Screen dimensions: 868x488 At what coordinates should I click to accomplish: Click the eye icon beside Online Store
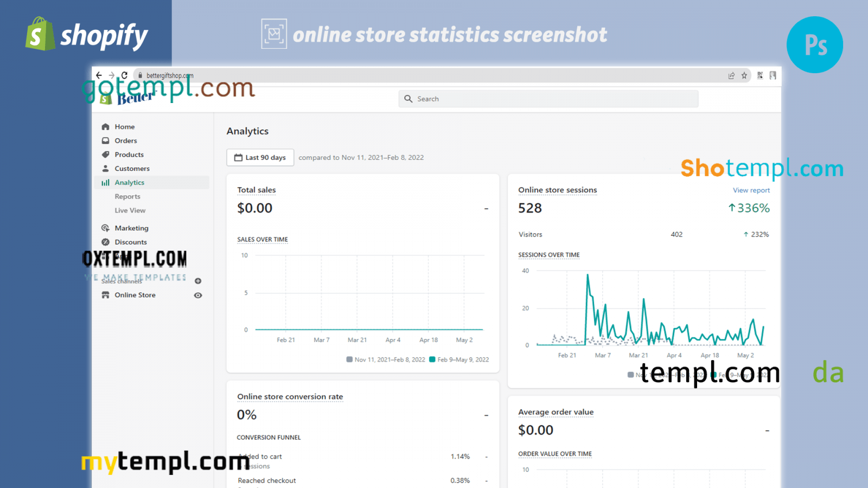[x=198, y=296]
